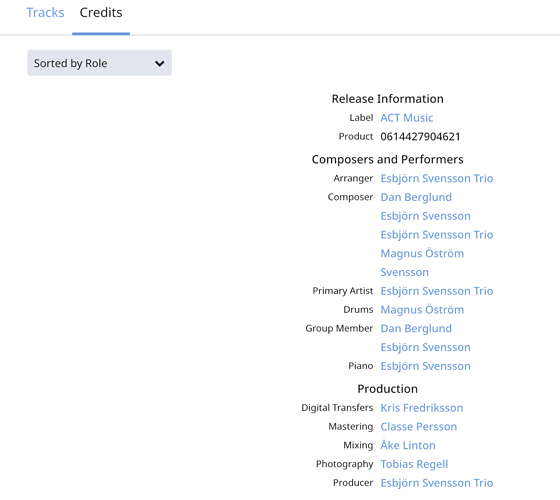Open Esbjörn Svensson composer link
The height and width of the screenshot is (500, 560).
(x=425, y=216)
